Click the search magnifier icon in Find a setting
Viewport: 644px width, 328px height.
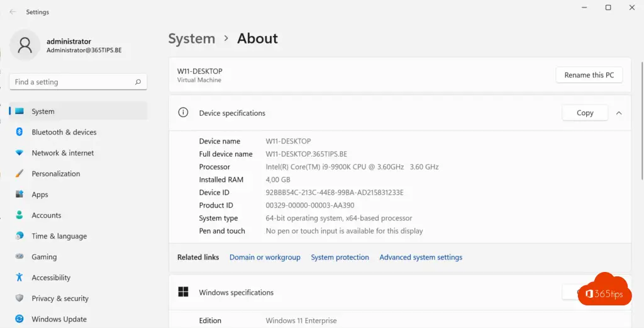point(138,82)
